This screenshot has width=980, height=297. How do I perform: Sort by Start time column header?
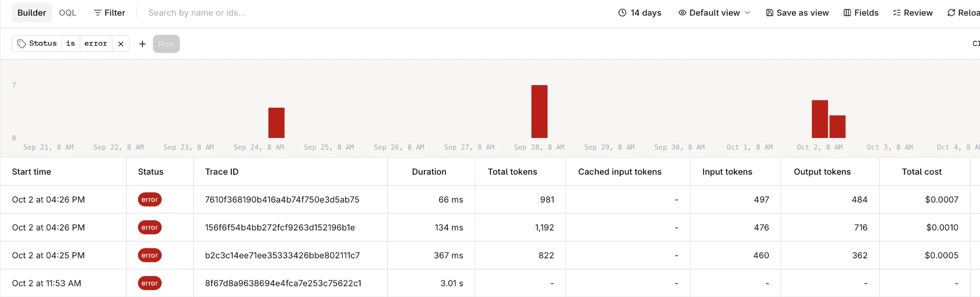coord(31,172)
